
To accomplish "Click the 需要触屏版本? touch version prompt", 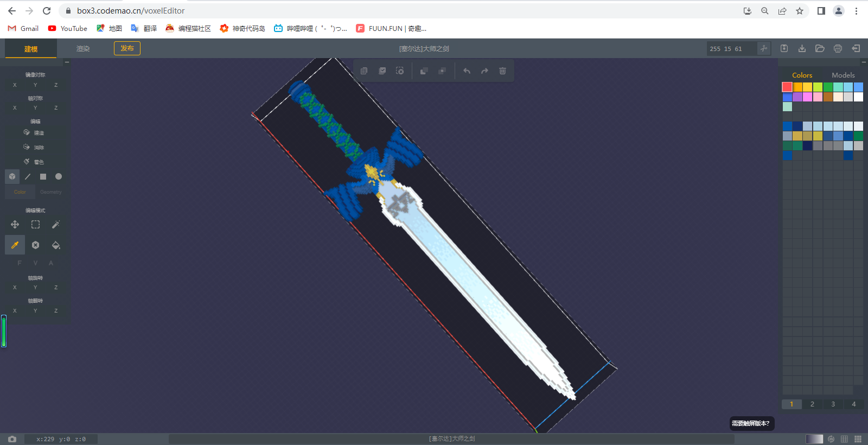I will (x=751, y=423).
